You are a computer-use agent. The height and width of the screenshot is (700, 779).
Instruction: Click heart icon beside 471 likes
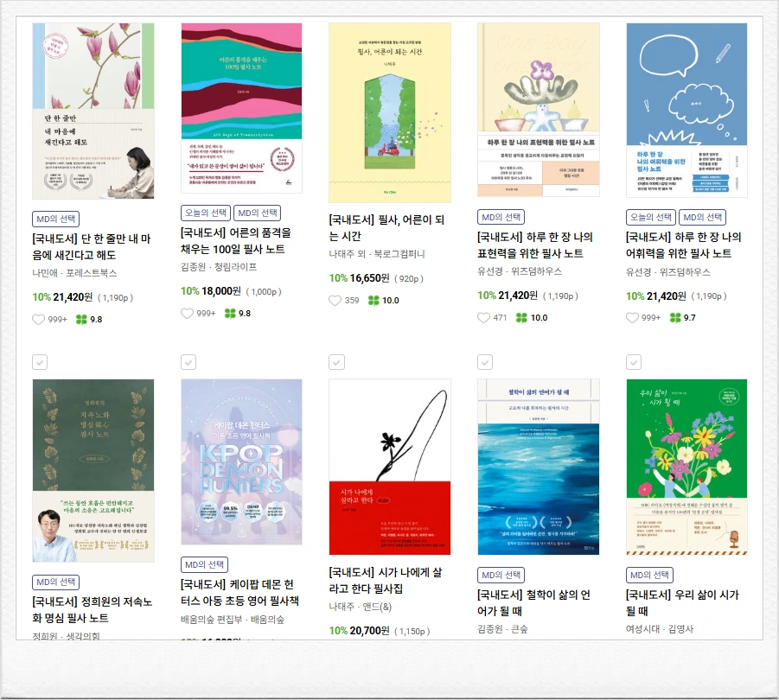(484, 318)
